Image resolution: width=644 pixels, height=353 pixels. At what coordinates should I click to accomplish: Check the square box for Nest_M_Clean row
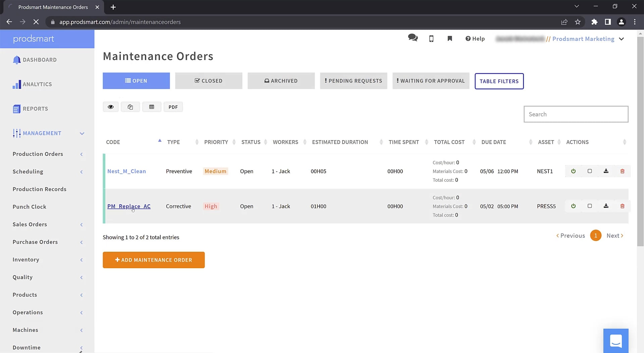click(590, 171)
